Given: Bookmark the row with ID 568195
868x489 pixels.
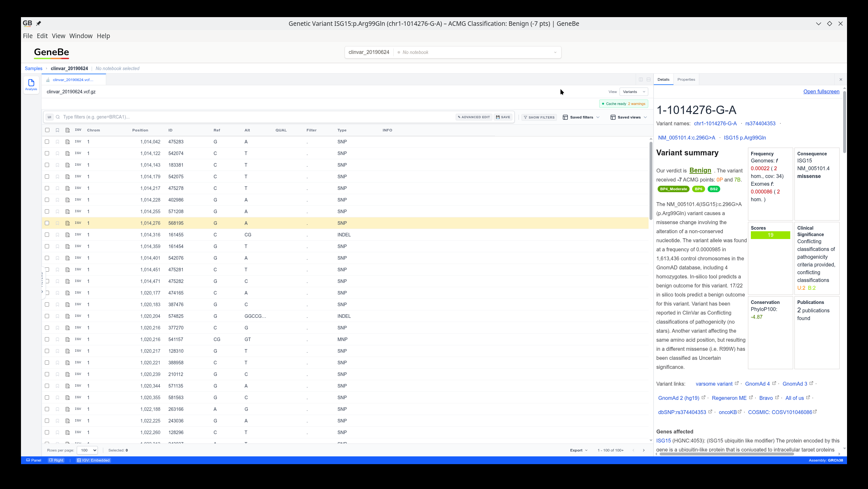Looking at the screenshot, I should (x=57, y=223).
